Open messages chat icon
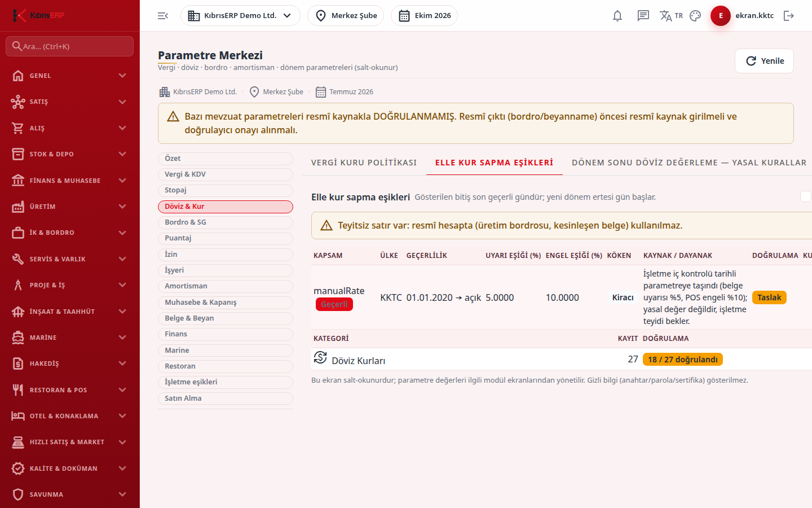812x508 pixels. pyautogui.click(x=643, y=16)
